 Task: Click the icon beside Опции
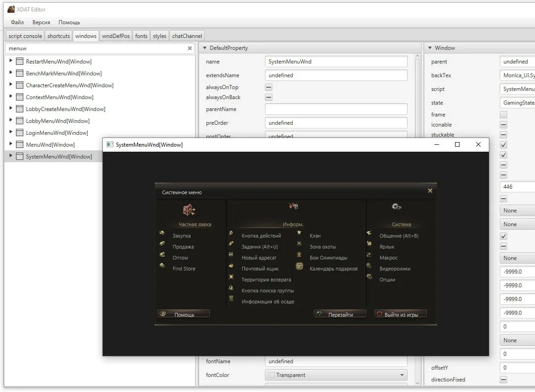369,277
